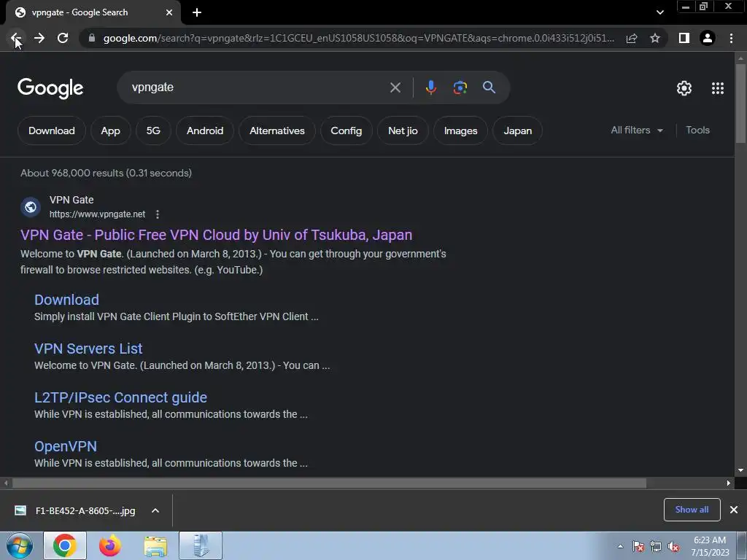The height and width of the screenshot is (560, 747).
Task: Share this page via address bar icon
Action: click(x=632, y=38)
